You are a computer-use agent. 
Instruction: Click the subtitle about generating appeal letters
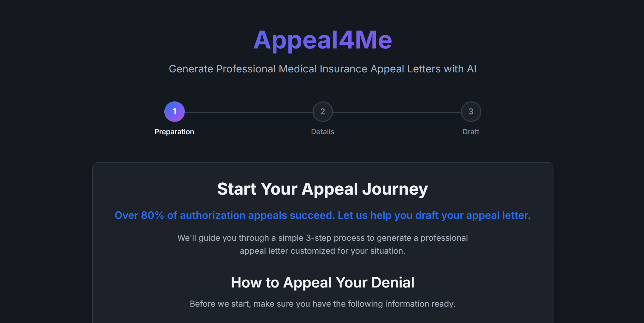[323, 69]
